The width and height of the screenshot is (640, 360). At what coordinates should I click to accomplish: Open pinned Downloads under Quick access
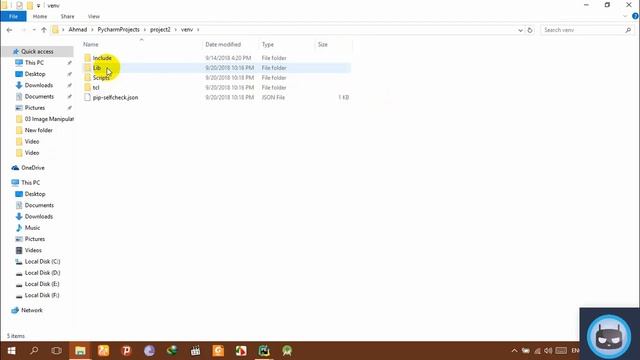click(x=39, y=85)
